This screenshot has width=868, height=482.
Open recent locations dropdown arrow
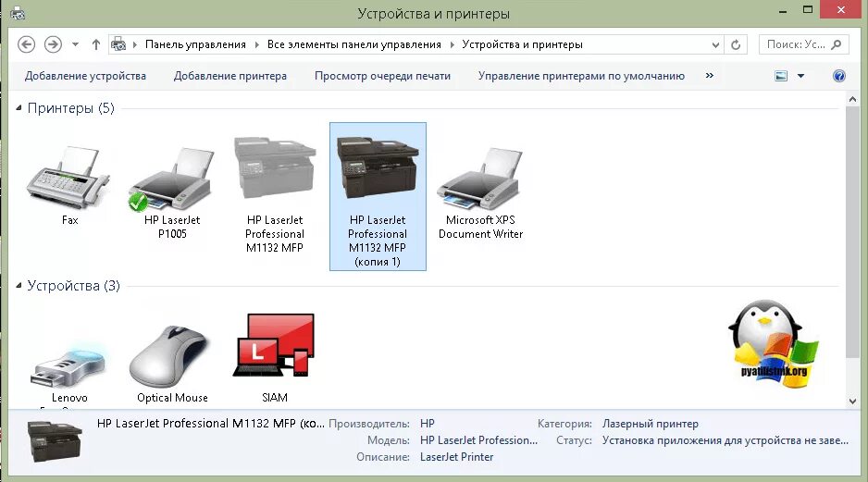point(75,44)
